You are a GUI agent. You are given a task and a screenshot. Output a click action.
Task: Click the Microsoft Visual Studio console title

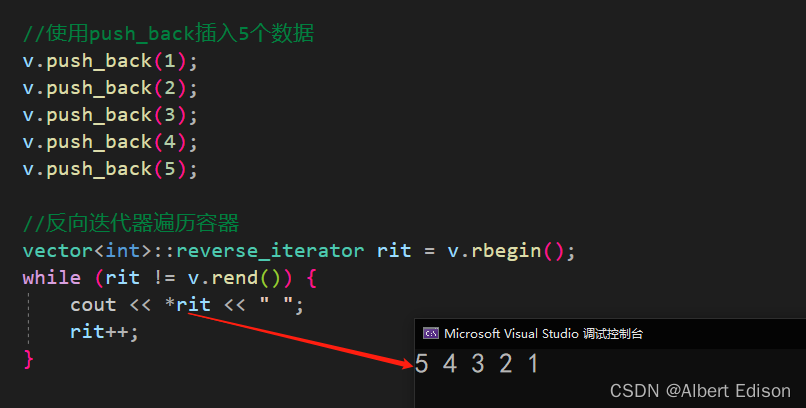(543, 334)
